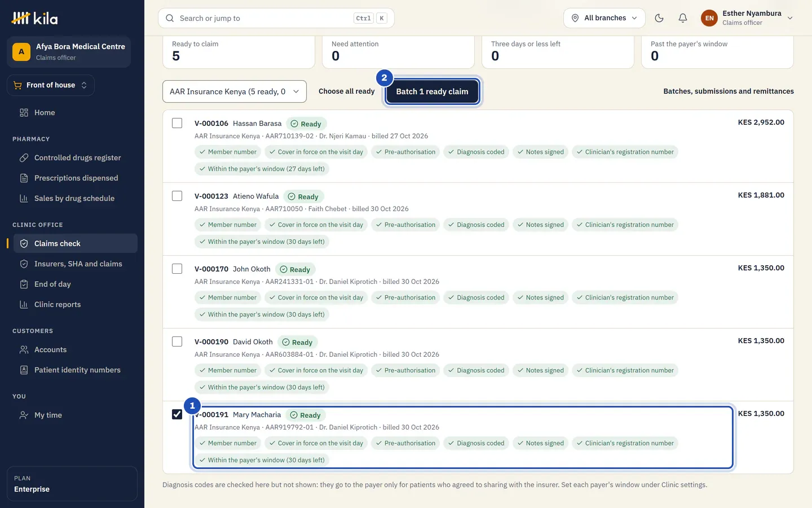Tick the checkbox for Atieno Wafula claim

point(177,196)
